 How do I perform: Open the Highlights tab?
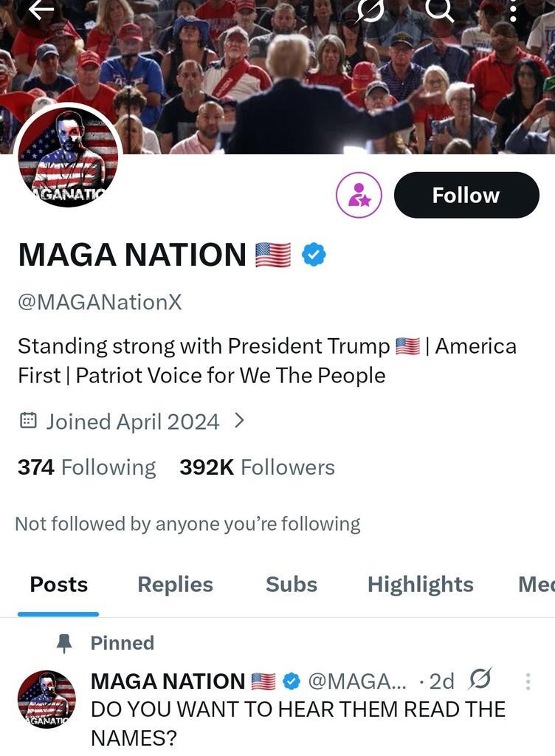click(420, 584)
